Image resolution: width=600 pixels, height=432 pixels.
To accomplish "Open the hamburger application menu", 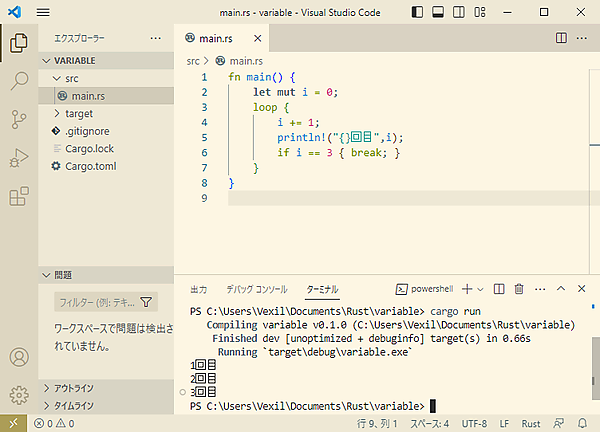I will click(x=43, y=12).
